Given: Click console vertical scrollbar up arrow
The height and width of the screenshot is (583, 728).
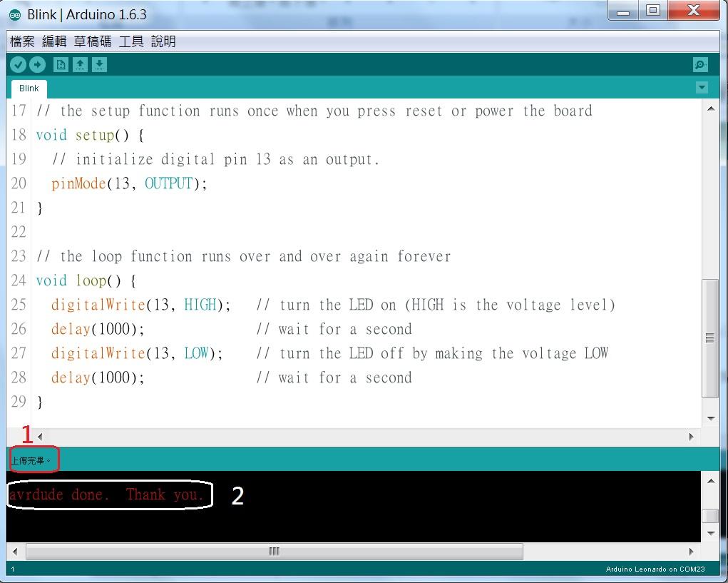Looking at the screenshot, I should (711, 481).
